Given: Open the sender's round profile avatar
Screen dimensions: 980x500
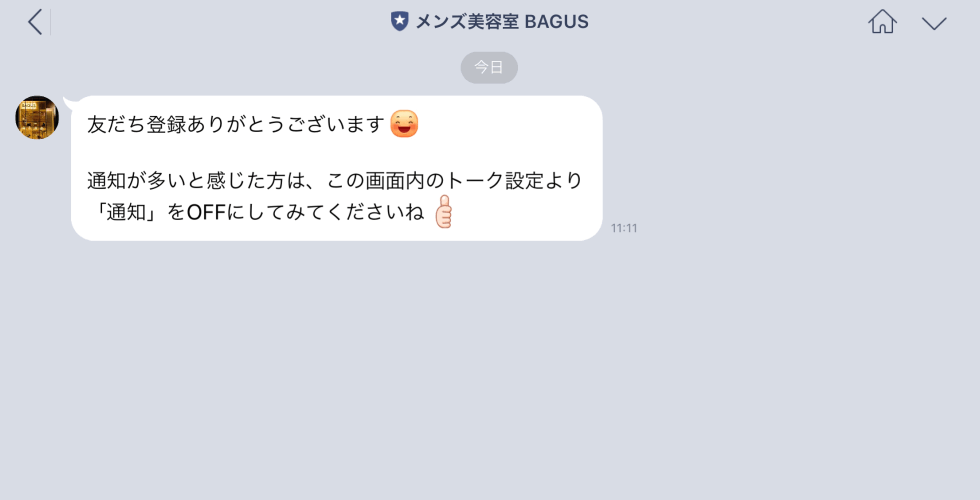Looking at the screenshot, I should click(x=37, y=118).
